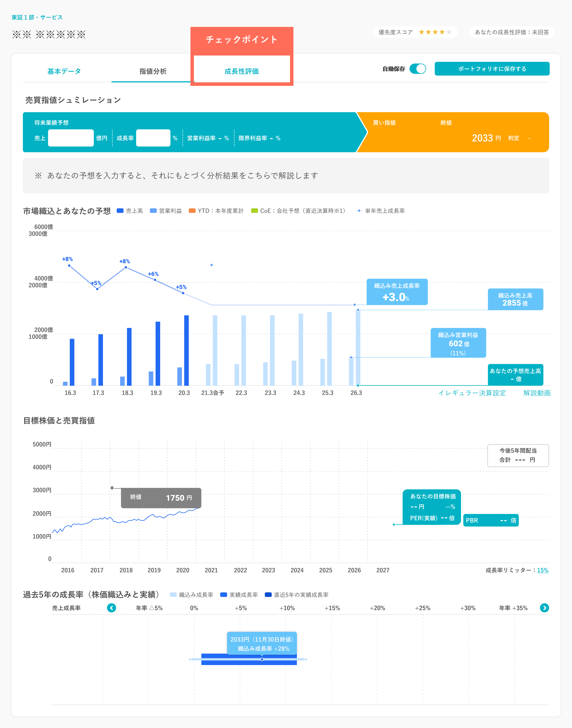
Task: Click the 終値 1750円 tooltip
Action: (x=161, y=498)
